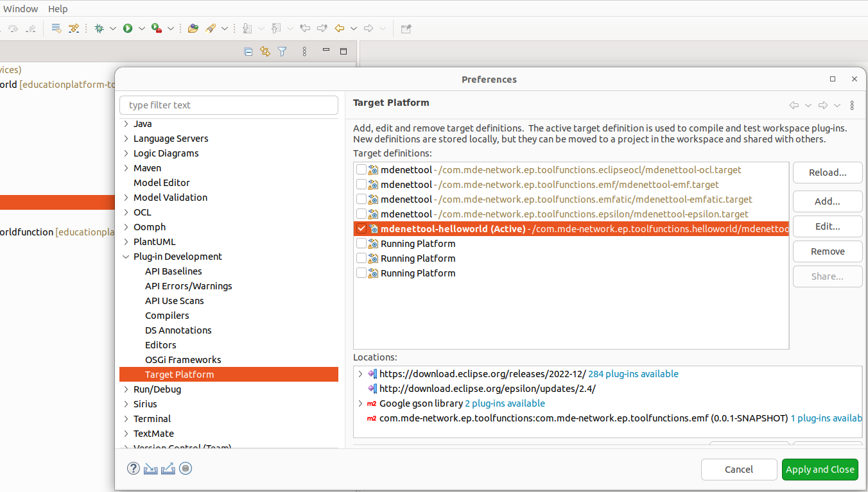Click the Import preferences icon

click(151, 468)
